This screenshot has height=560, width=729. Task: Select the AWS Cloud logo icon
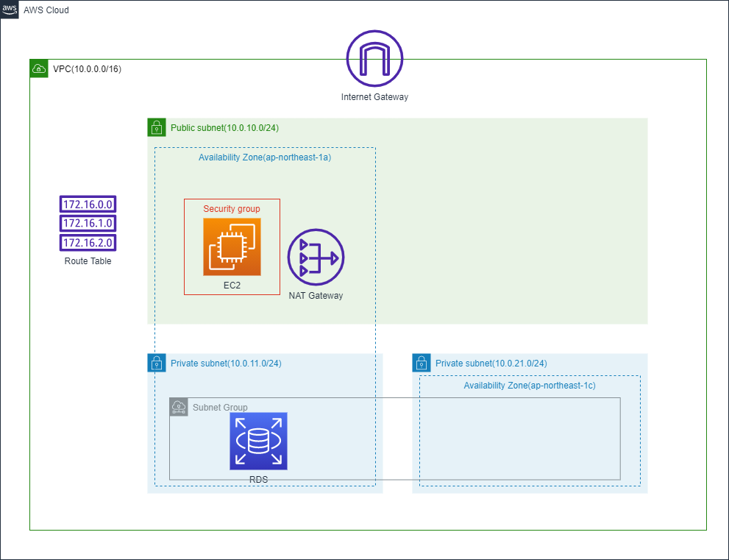(x=9, y=10)
